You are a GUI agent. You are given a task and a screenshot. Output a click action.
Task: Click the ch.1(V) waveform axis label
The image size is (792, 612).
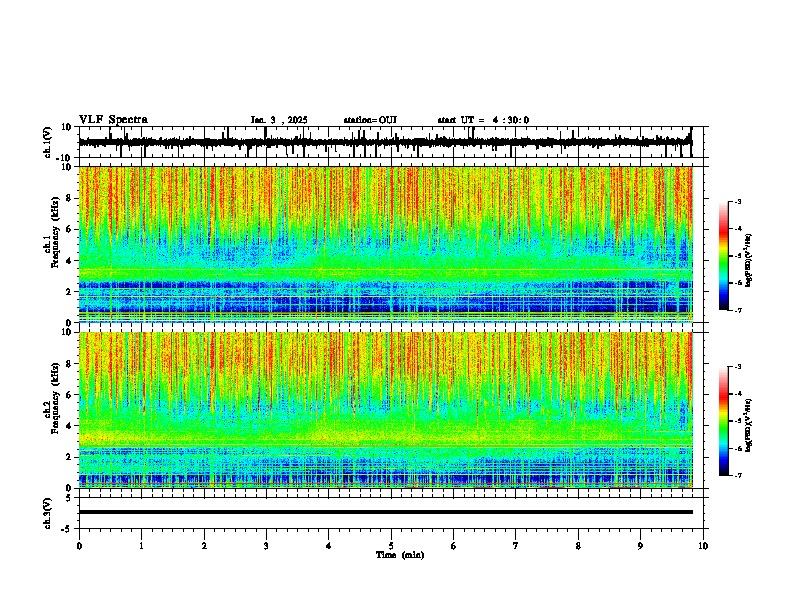(x=48, y=142)
